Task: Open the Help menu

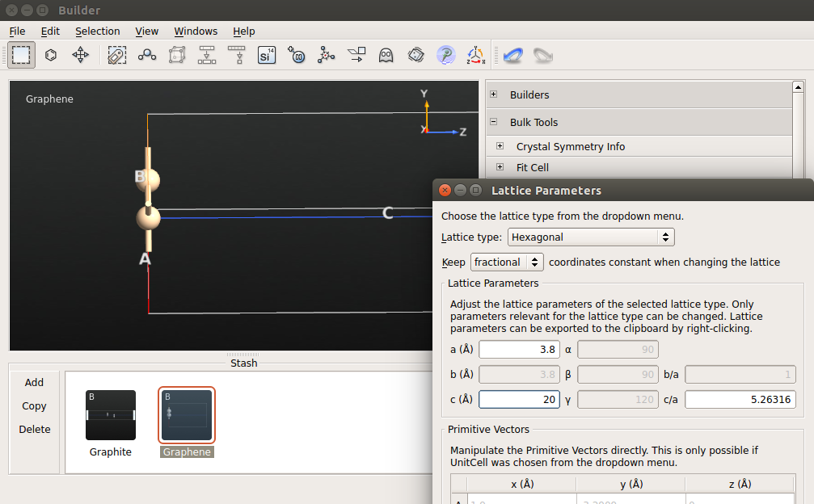Action: pos(244,31)
